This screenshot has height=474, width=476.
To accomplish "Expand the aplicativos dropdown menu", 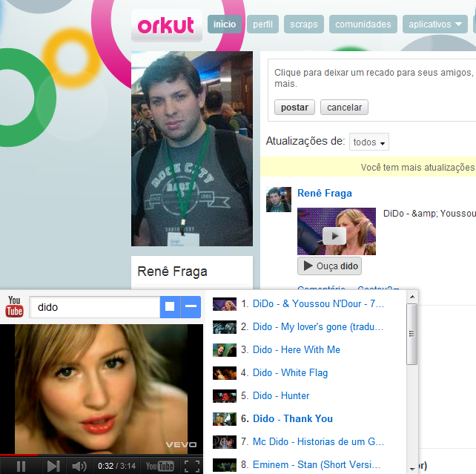I will (435, 24).
